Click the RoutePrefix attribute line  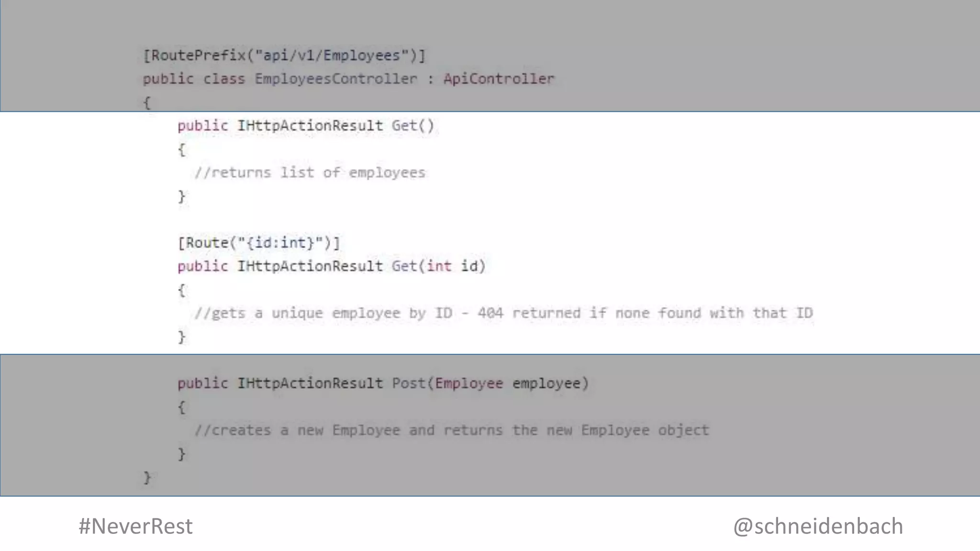pos(284,56)
